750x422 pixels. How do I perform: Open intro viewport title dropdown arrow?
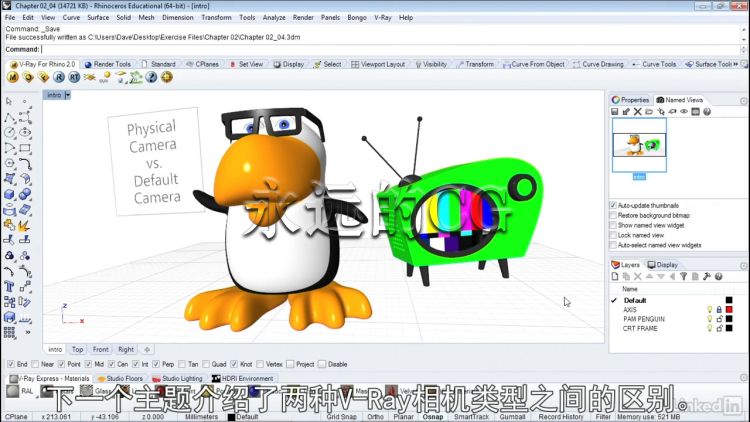67,95
